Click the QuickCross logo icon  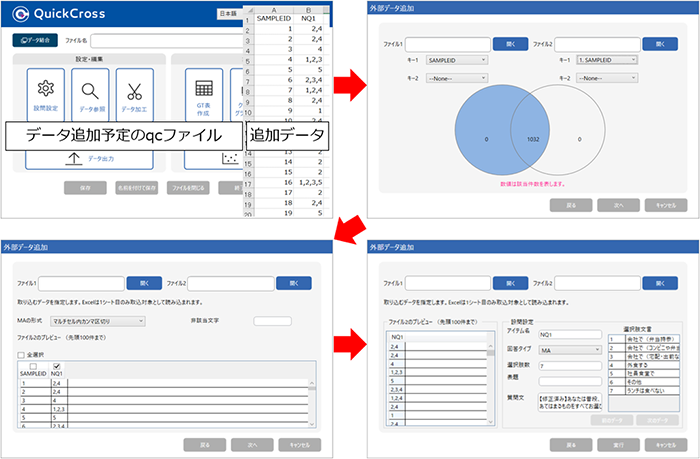point(20,14)
